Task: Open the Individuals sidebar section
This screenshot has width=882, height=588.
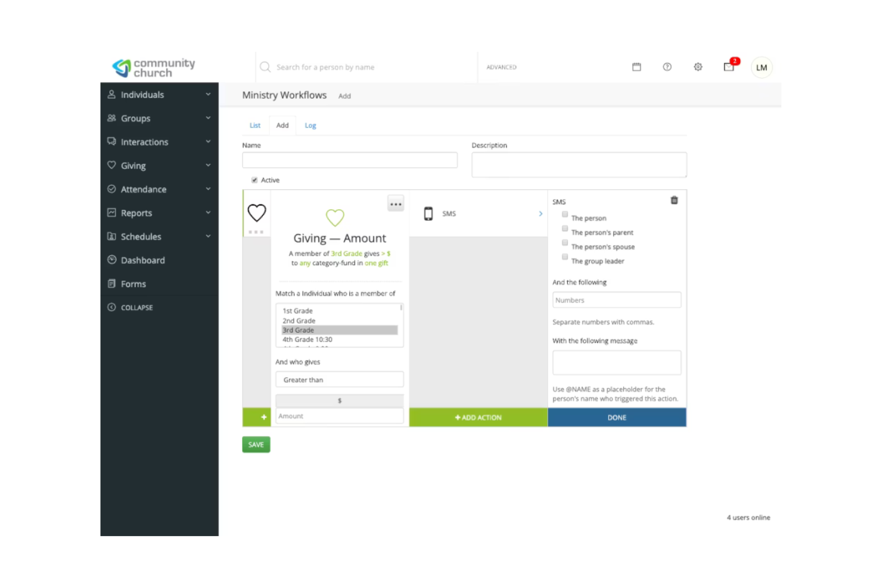Action: tap(142, 94)
